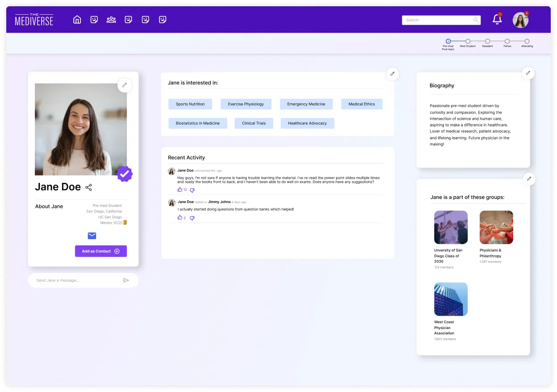The image size is (557, 392).
Task: Click the 'About Jane' label
Action: tap(49, 207)
